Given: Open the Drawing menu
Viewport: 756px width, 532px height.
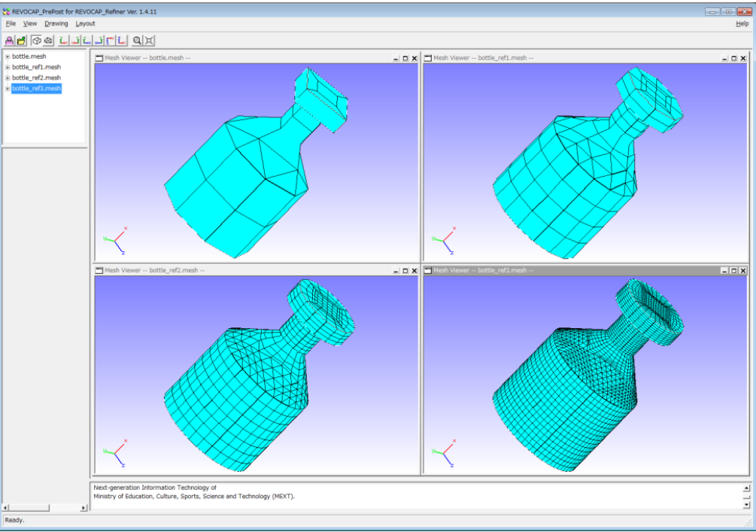Looking at the screenshot, I should tap(56, 23).
